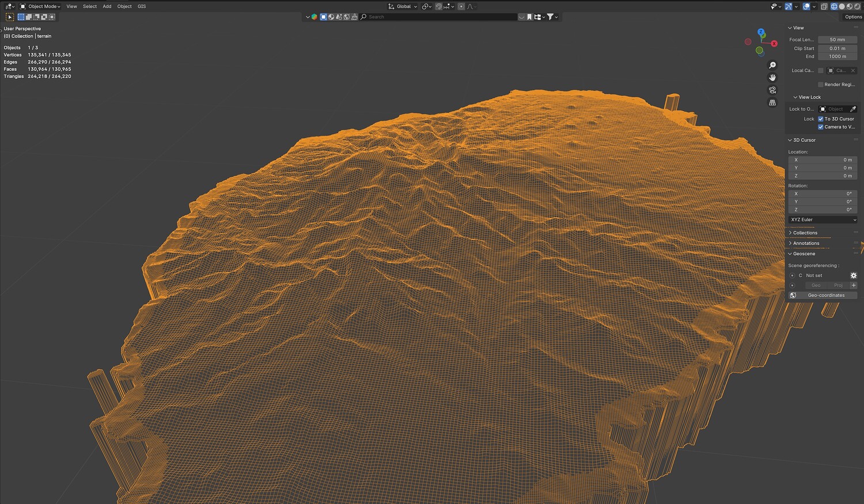The height and width of the screenshot is (504, 864).
Task: Uncheck Camera to View checkbox
Action: [x=821, y=127]
